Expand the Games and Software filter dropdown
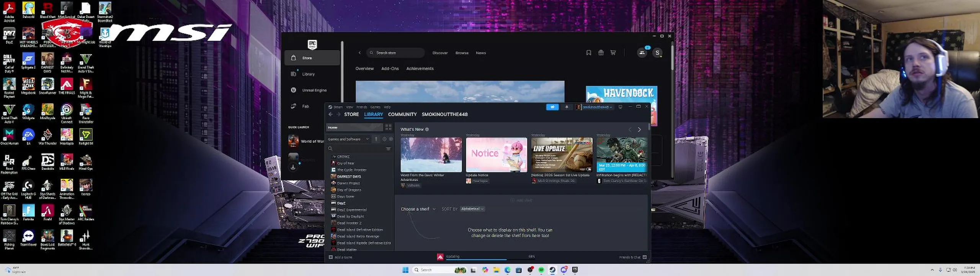Screen dimensions: 980x276 click(x=348, y=139)
